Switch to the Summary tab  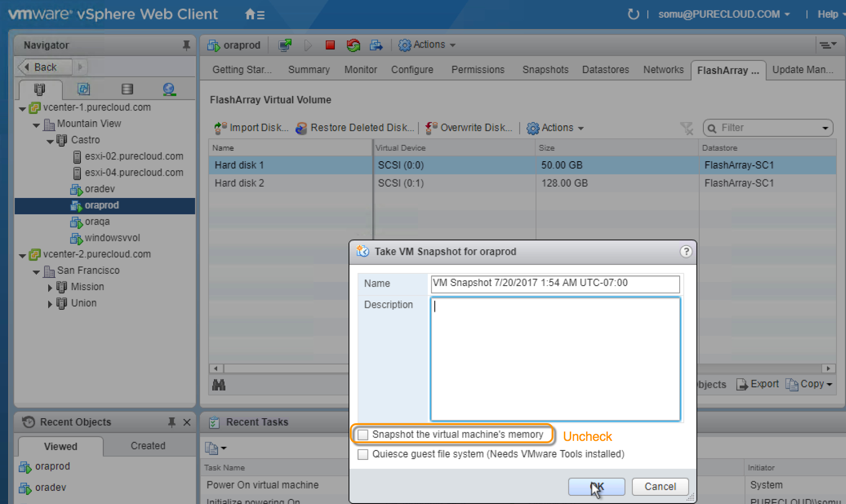(x=309, y=69)
